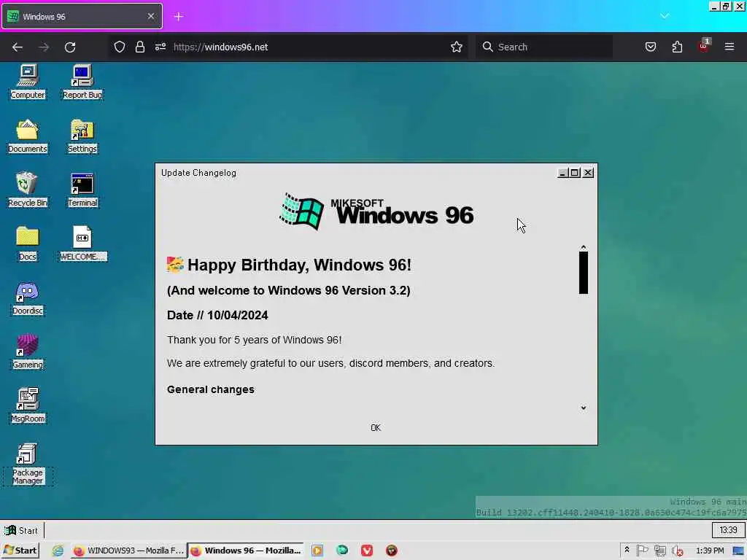Click the changelog scrollbar down arrow

click(583, 408)
